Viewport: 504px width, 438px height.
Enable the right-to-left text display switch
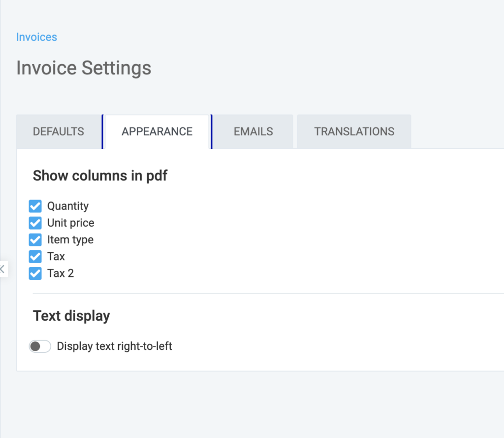pyautogui.click(x=40, y=346)
